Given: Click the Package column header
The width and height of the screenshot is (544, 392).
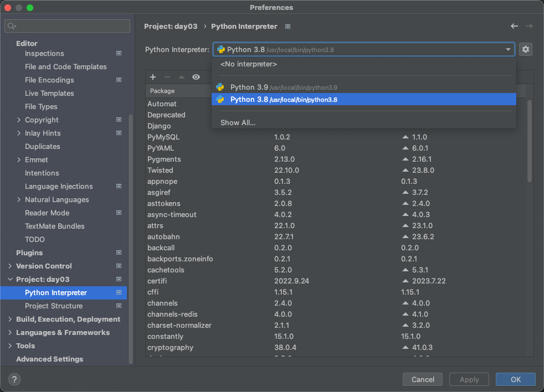Looking at the screenshot, I should pyautogui.click(x=162, y=91).
